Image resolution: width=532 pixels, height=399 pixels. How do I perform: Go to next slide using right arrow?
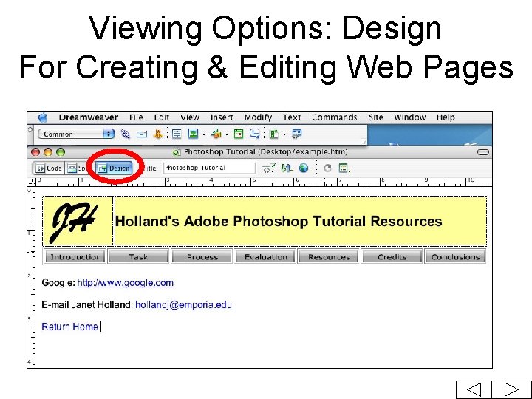coord(511,389)
